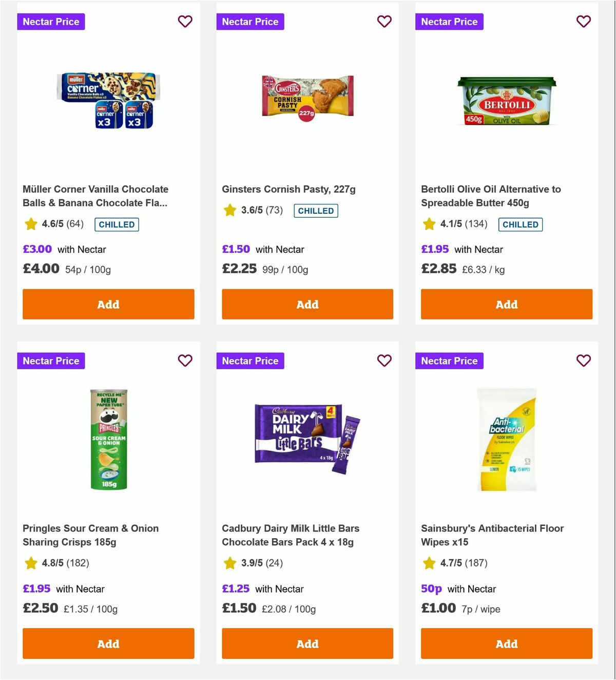The width and height of the screenshot is (616, 680).
Task: Select the CHILLED label under Bertolli spread
Action: point(521,224)
